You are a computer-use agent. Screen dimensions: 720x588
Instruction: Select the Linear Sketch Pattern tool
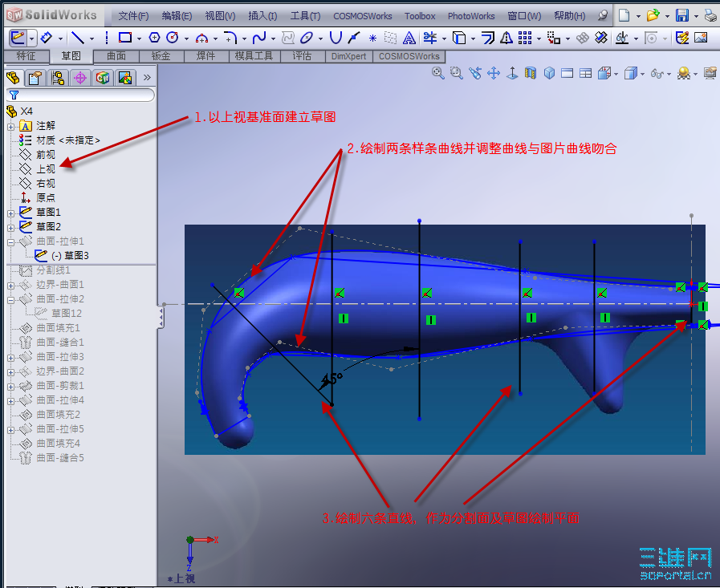point(524,38)
